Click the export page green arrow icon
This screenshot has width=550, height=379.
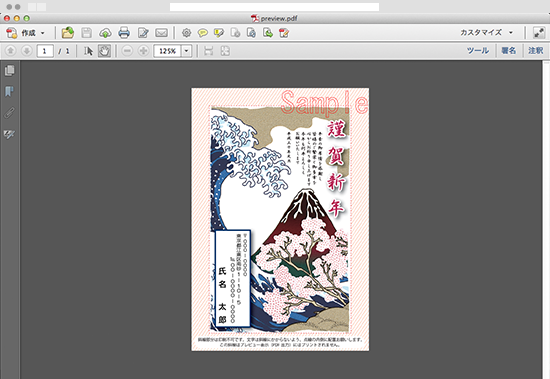coord(268,33)
